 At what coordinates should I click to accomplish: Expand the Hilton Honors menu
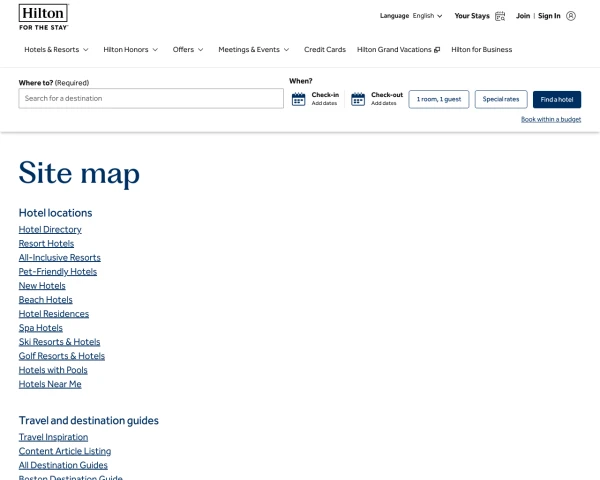130,49
